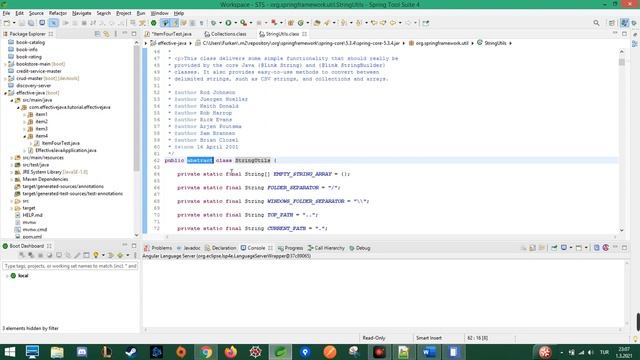Open the File menu
Viewport: 640px width, 360px height.
(x=7, y=13)
